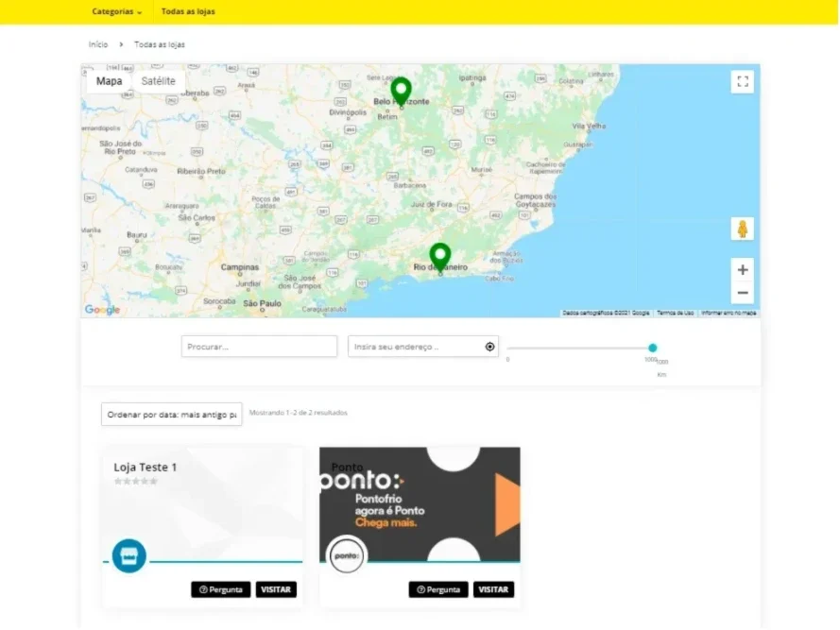Switch map to Satélite view
The image size is (840, 630).
click(x=158, y=81)
